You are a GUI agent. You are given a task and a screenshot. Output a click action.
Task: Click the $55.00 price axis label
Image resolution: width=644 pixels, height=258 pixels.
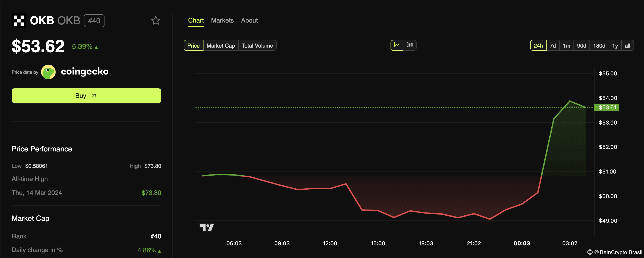[608, 74]
